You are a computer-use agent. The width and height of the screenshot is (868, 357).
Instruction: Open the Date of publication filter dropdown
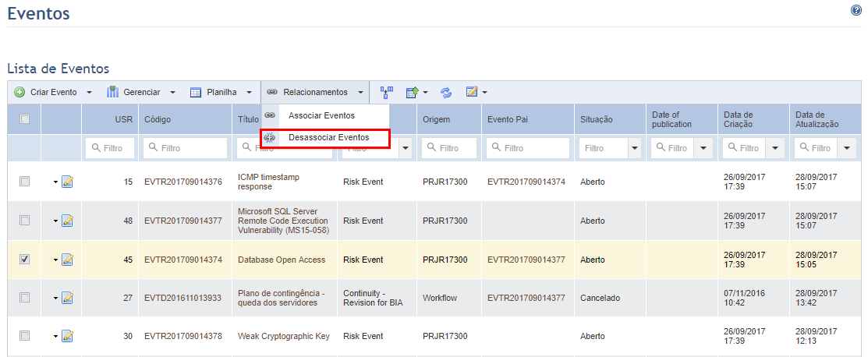click(x=703, y=148)
